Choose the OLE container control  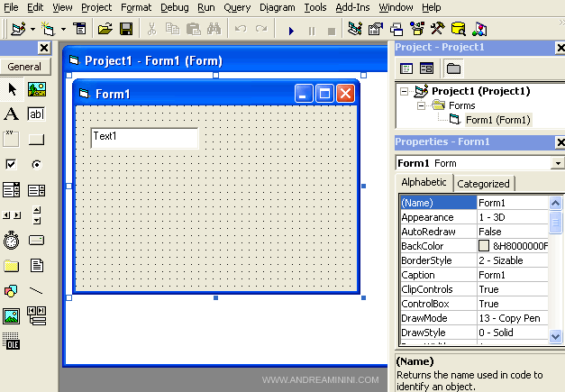(12, 341)
